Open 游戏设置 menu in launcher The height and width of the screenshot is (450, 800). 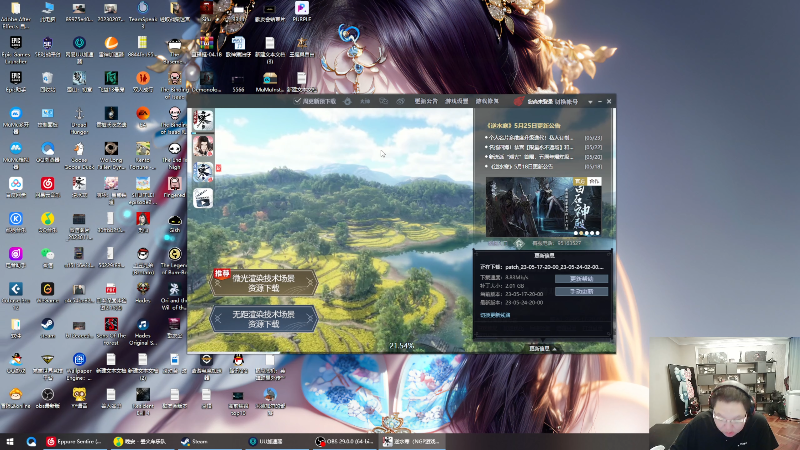(457, 102)
